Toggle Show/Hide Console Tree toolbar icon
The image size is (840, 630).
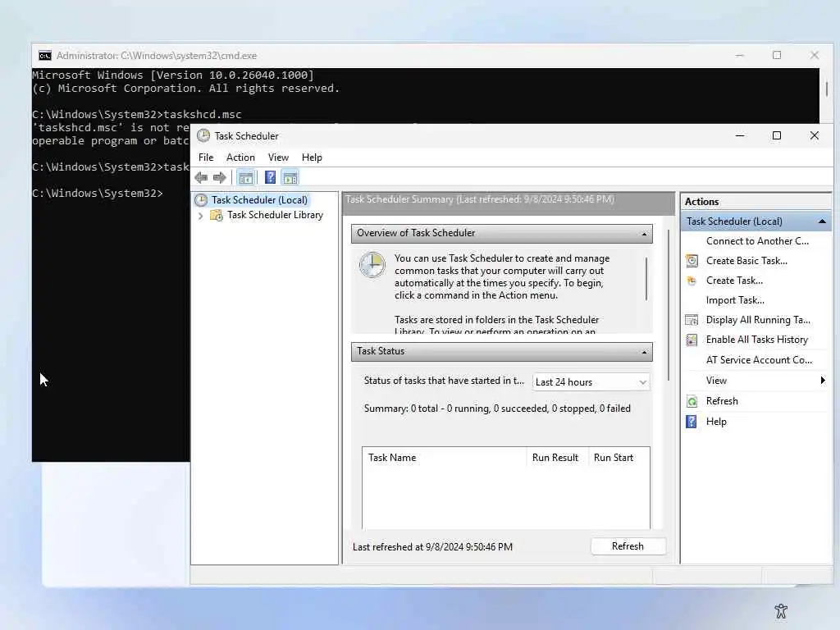246,178
